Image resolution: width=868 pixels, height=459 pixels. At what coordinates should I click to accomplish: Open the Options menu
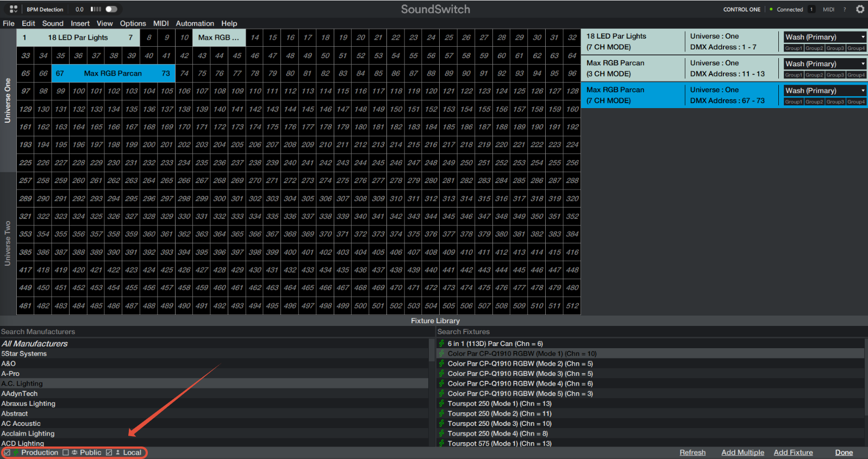point(133,23)
